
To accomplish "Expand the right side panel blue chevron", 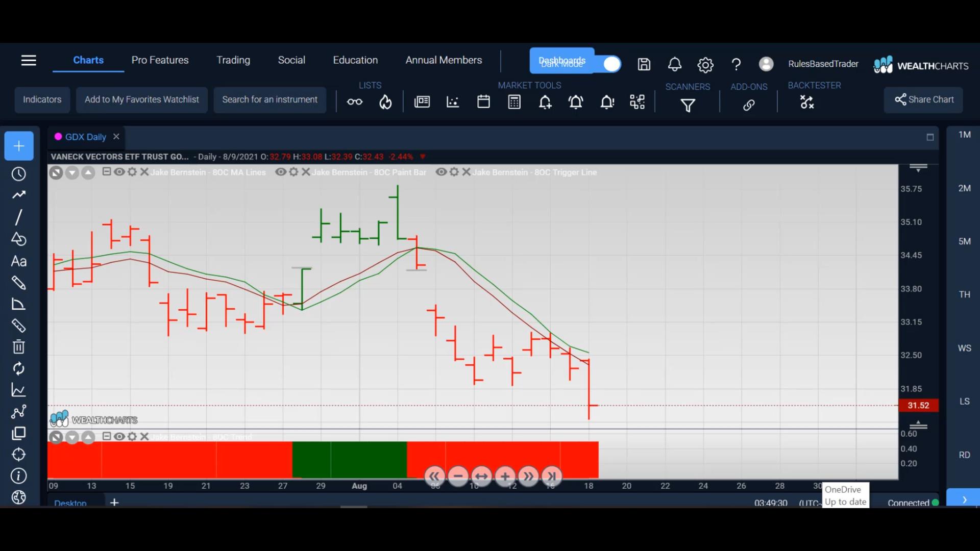I will coord(964,499).
